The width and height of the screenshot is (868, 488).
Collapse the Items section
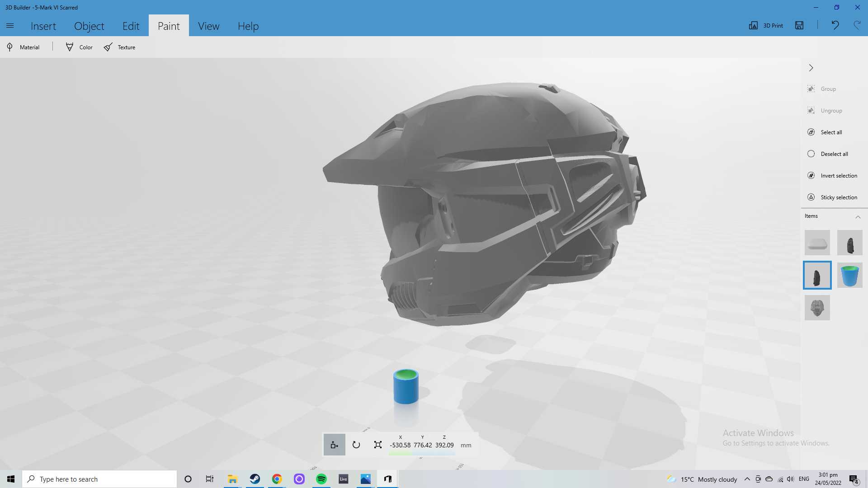click(x=858, y=217)
